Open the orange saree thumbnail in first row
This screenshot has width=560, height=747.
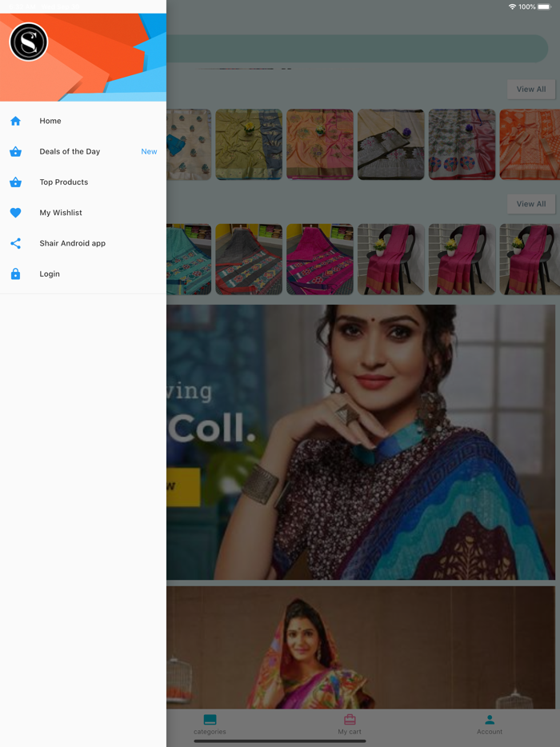point(529,145)
